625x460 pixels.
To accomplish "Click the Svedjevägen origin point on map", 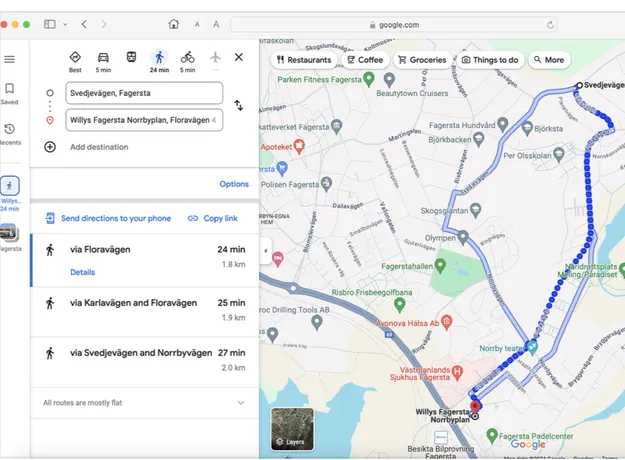I will coord(580,85).
